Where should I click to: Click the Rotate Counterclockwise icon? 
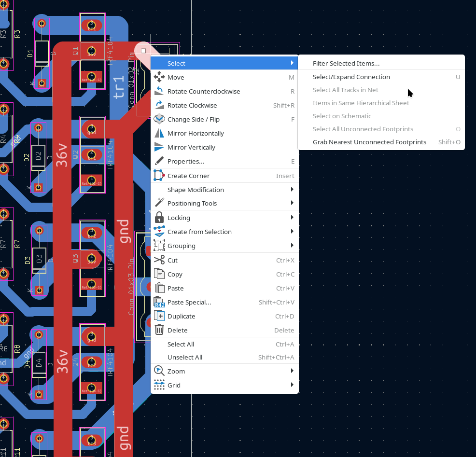tap(159, 91)
